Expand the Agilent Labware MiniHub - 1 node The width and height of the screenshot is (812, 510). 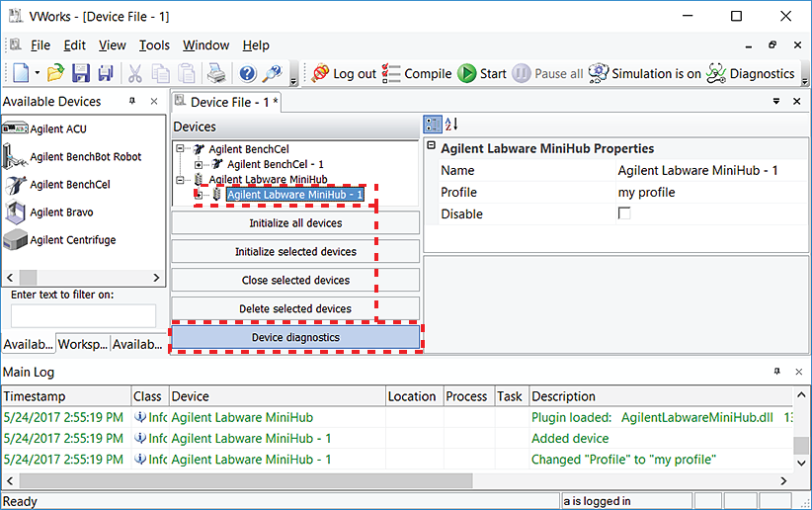click(x=199, y=195)
